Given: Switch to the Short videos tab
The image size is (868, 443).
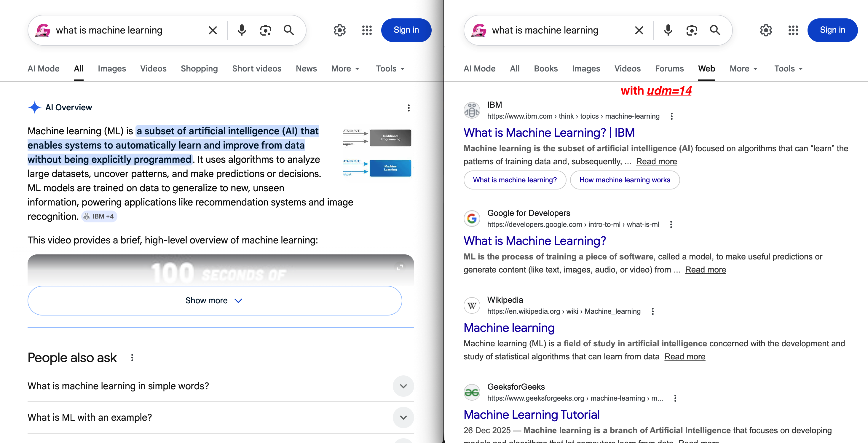Looking at the screenshot, I should point(257,68).
